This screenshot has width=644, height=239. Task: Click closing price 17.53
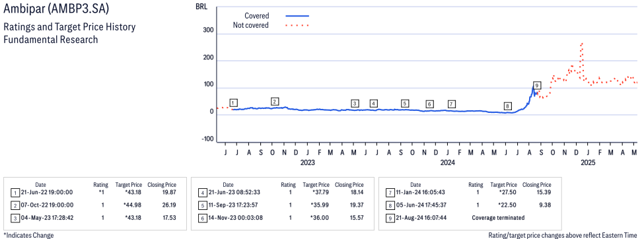169,218
